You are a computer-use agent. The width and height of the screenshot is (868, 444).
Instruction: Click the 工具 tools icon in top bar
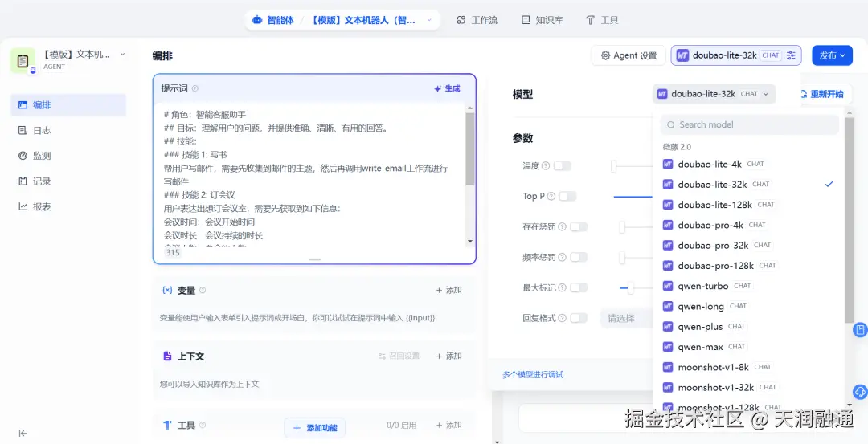coord(590,20)
